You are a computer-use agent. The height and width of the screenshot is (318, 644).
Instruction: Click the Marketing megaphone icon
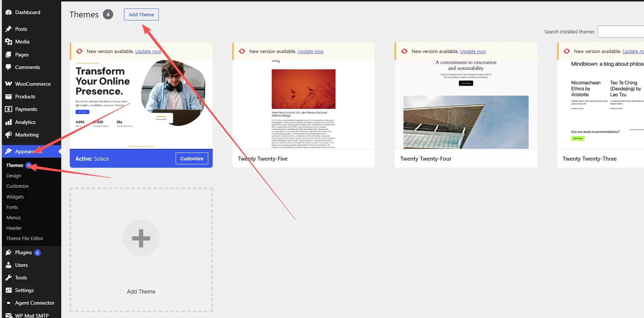point(9,135)
